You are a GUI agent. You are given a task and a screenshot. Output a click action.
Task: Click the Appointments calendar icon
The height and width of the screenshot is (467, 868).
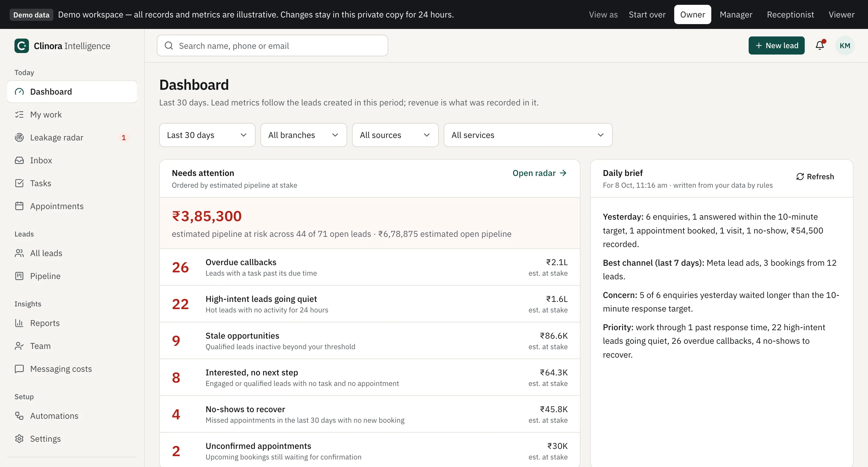(19, 206)
